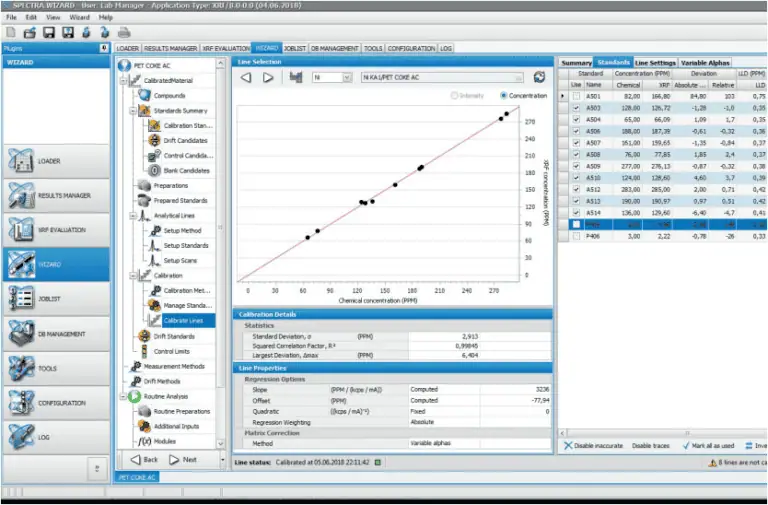
Task: Collapse the Calibration tree node
Action: click(133, 276)
